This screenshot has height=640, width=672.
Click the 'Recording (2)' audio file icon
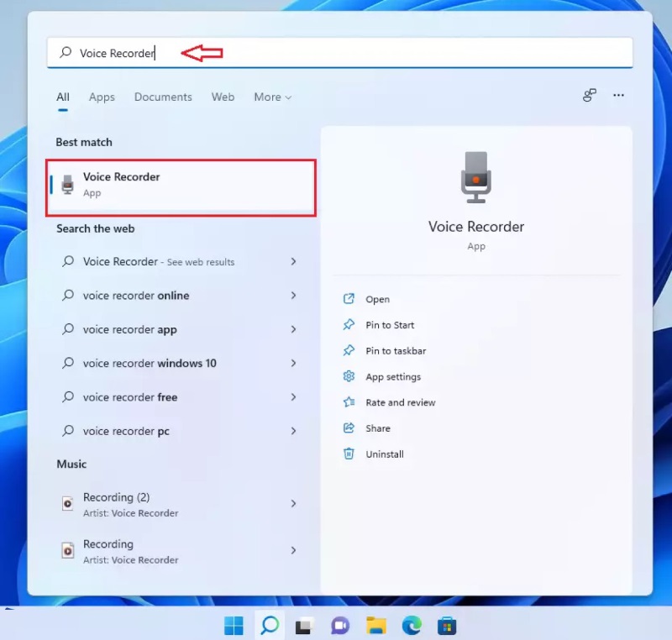68,503
